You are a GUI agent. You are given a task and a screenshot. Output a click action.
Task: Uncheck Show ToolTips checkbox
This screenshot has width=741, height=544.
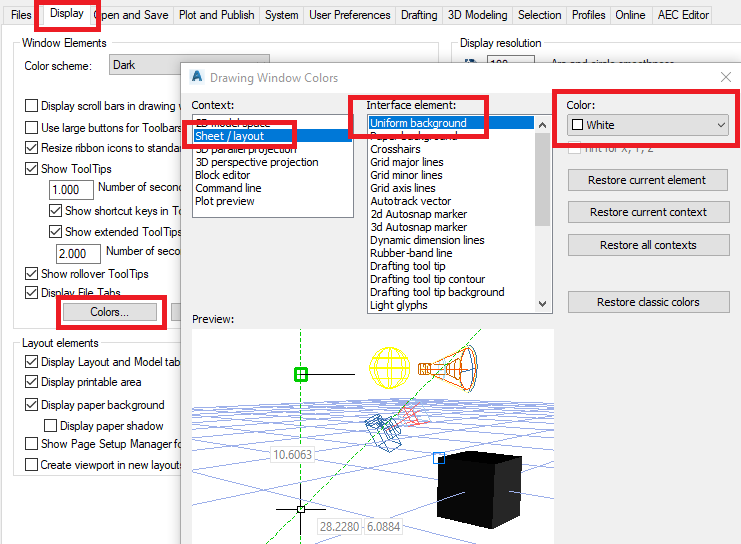tap(31, 169)
